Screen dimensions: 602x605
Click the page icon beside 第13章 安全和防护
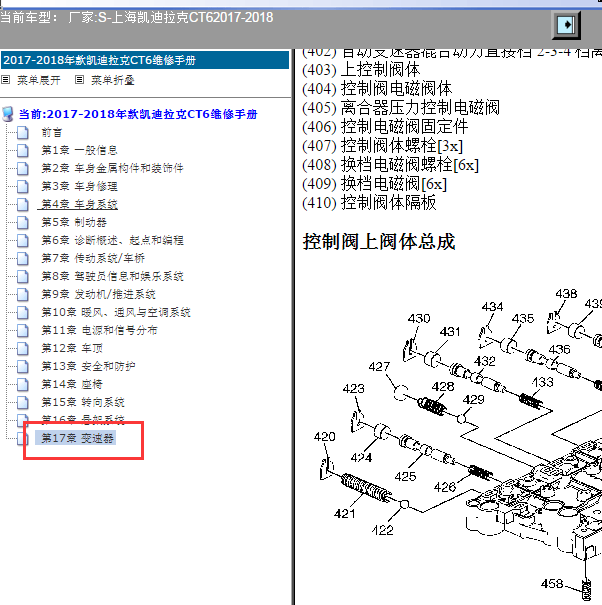(23, 367)
